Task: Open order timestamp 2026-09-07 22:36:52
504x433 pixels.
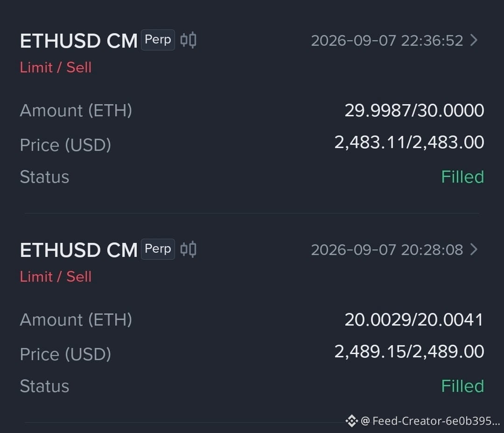Action: coord(387,41)
